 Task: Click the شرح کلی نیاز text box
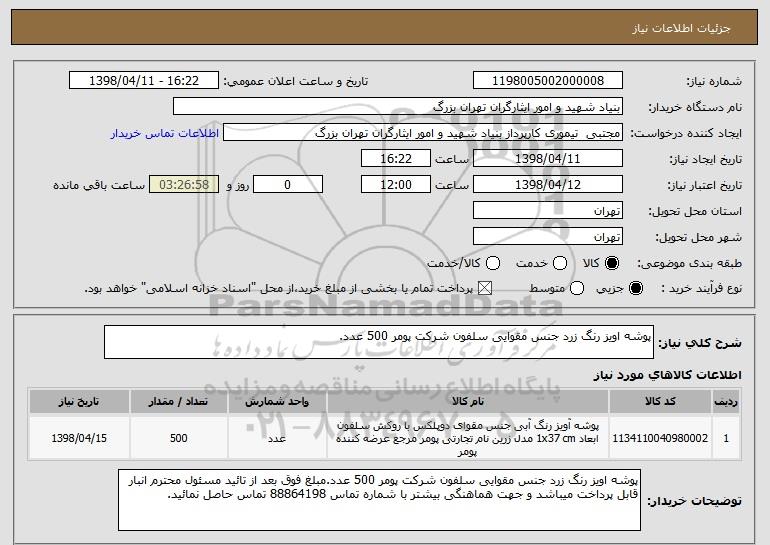point(379,342)
